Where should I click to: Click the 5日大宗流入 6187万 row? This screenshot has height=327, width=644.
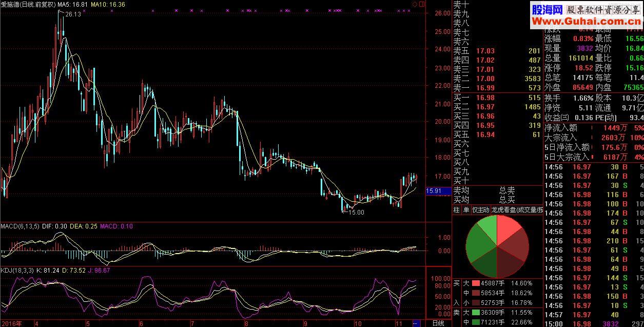[594, 157]
